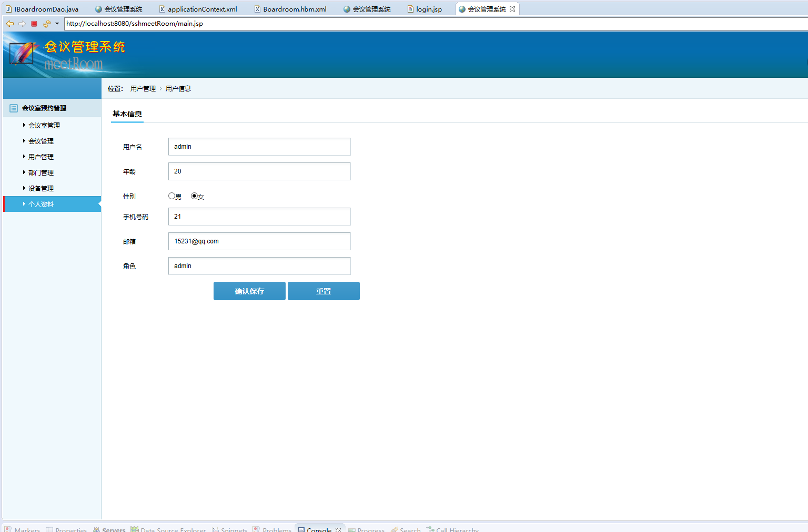Screen dimensions: 808x532
Task: Expand 用户管理 in the left sidebar
Action: click(41, 157)
